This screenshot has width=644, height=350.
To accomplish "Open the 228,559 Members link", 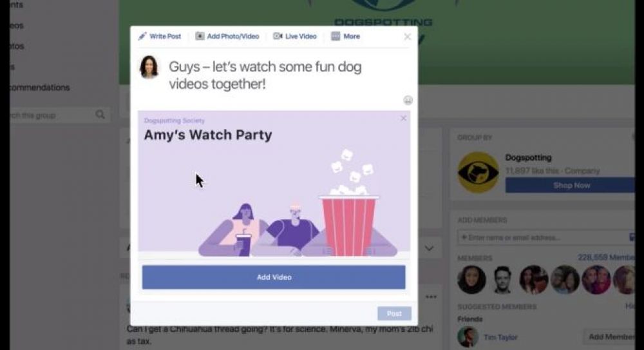I will pos(606,257).
